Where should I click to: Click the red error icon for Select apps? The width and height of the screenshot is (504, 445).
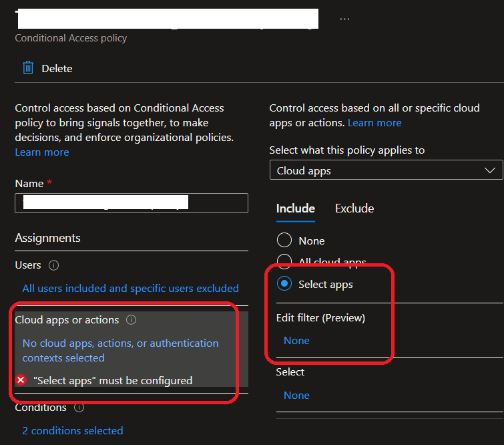point(21,380)
